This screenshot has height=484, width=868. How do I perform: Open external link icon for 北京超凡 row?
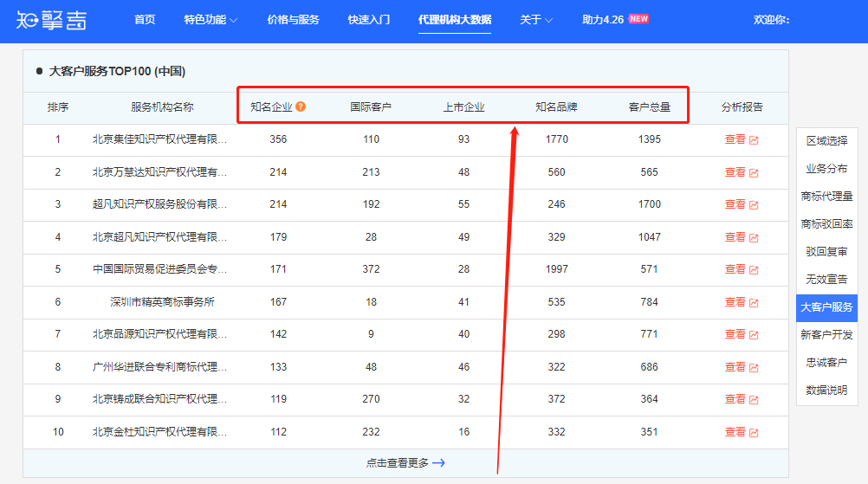(x=754, y=237)
